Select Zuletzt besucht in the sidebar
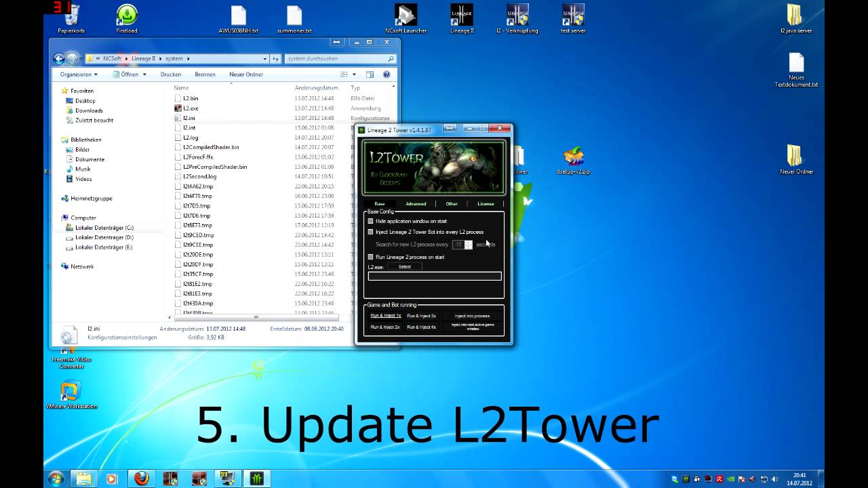The width and height of the screenshot is (868, 488). pyautogui.click(x=94, y=120)
